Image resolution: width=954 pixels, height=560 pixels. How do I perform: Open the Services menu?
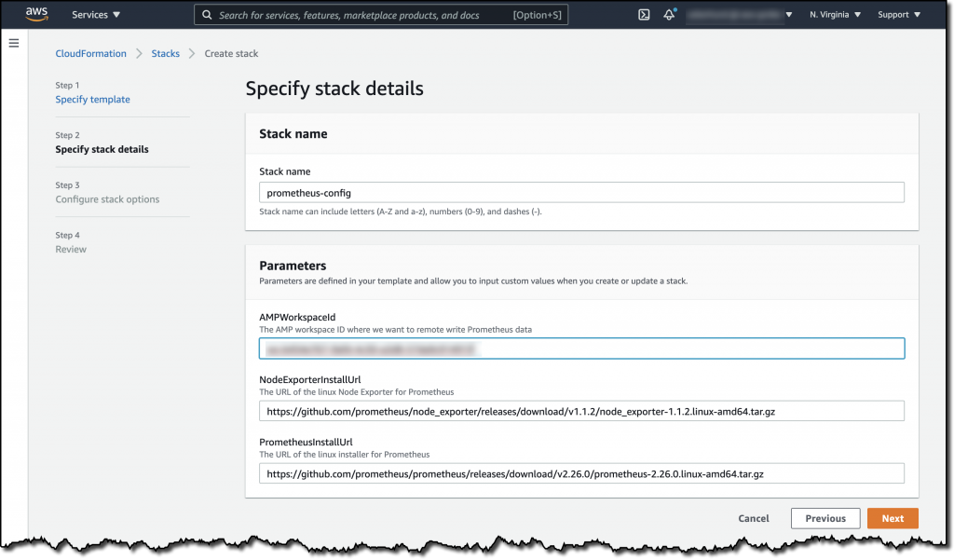coord(96,14)
